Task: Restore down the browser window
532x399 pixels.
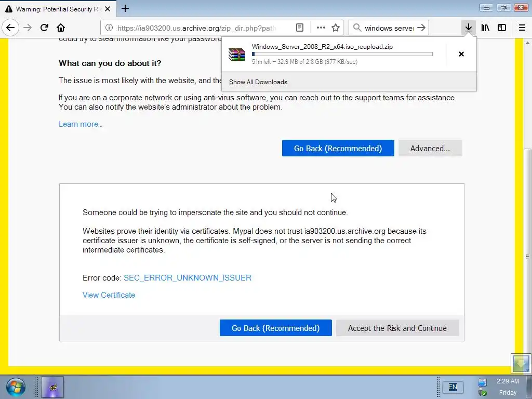Action: pos(504,8)
